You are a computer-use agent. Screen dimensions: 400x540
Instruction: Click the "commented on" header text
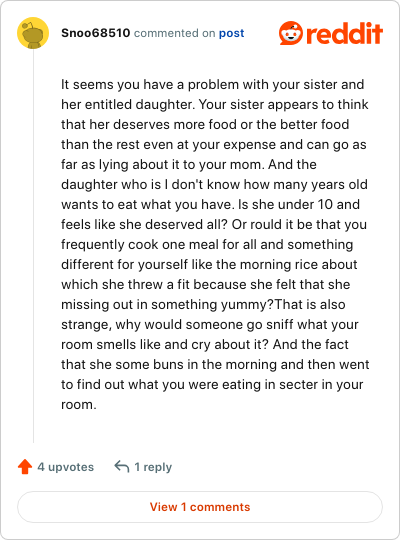pyautogui.click(x=174, y=33)
